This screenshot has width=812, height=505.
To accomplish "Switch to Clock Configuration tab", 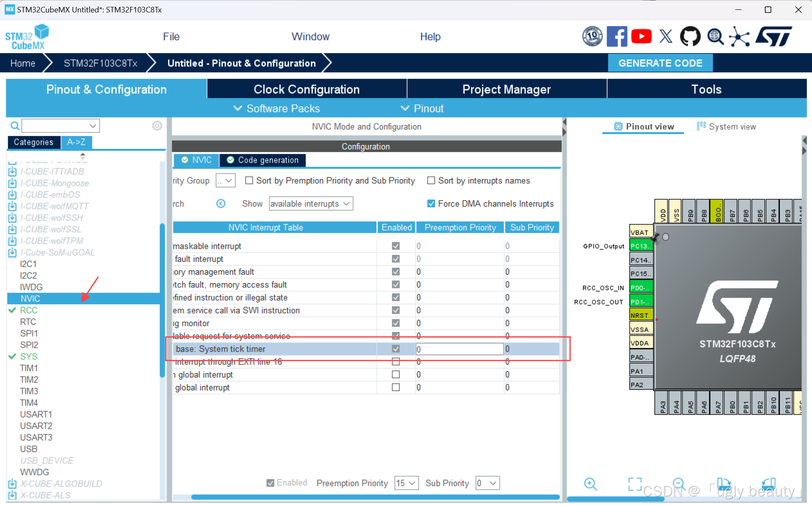I will (x=307, y=89).
